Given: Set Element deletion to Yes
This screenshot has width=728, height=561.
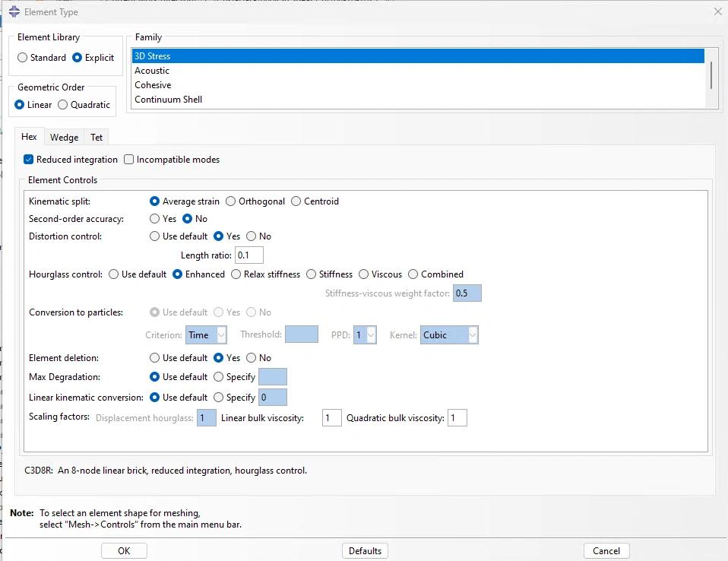Looking at the screenshot, I should pyautogui.click(x=218, y=358).
